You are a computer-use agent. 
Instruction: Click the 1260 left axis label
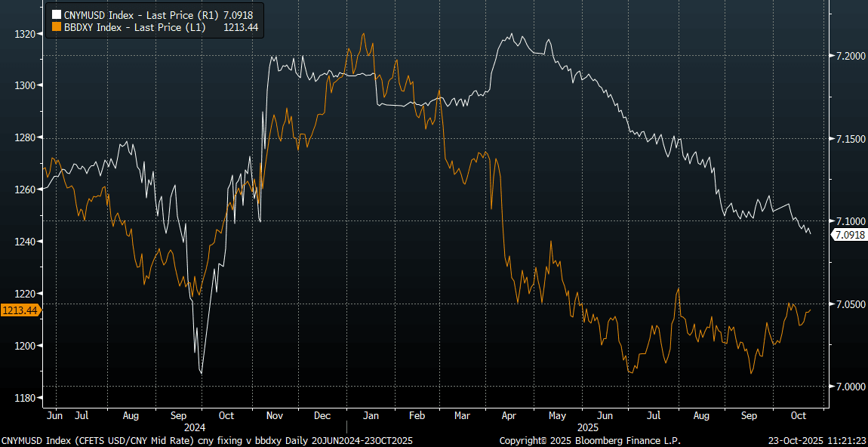[x=26, y=190]
